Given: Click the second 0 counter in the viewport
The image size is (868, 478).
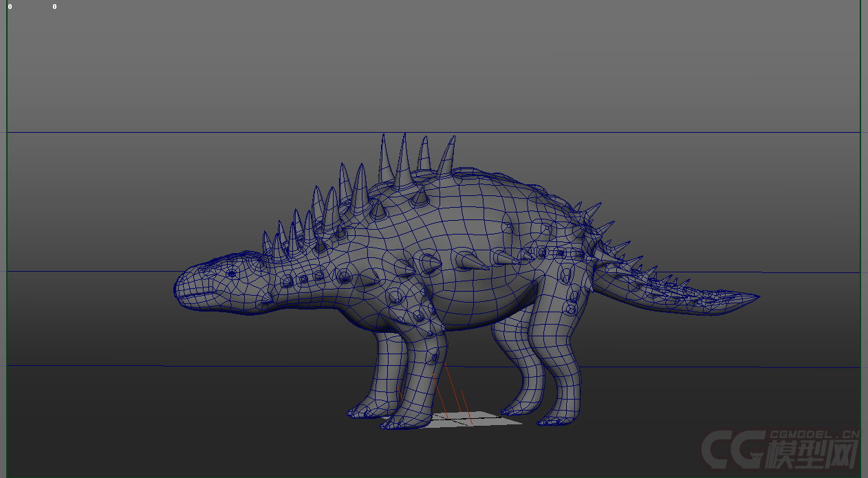Looking at the screenshot, I should tap(54, 7).
